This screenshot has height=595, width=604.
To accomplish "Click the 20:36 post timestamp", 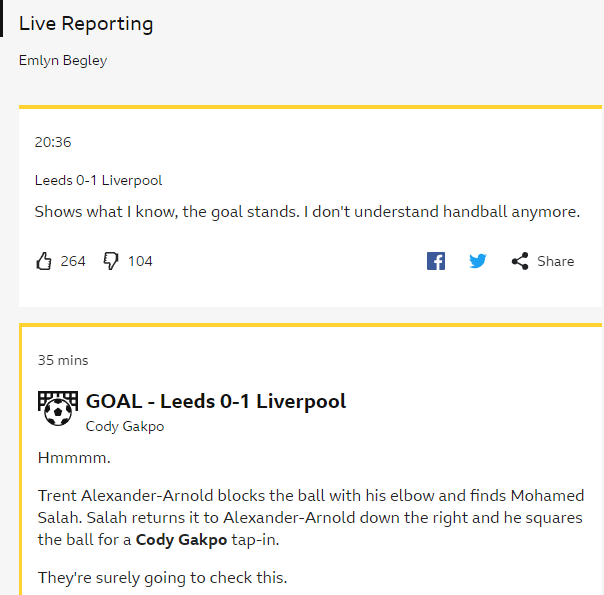I will [53, 142].
